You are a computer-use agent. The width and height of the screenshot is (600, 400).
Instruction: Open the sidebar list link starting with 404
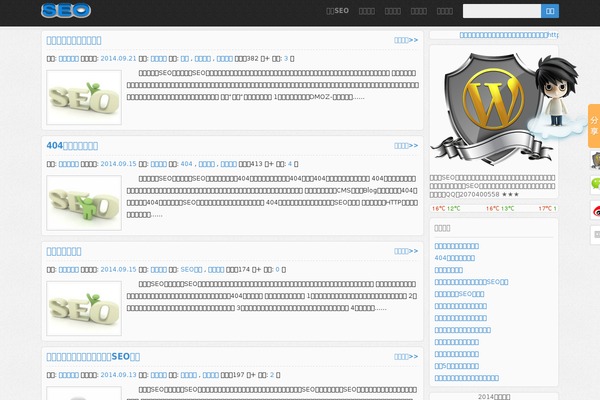coord(455,258)
